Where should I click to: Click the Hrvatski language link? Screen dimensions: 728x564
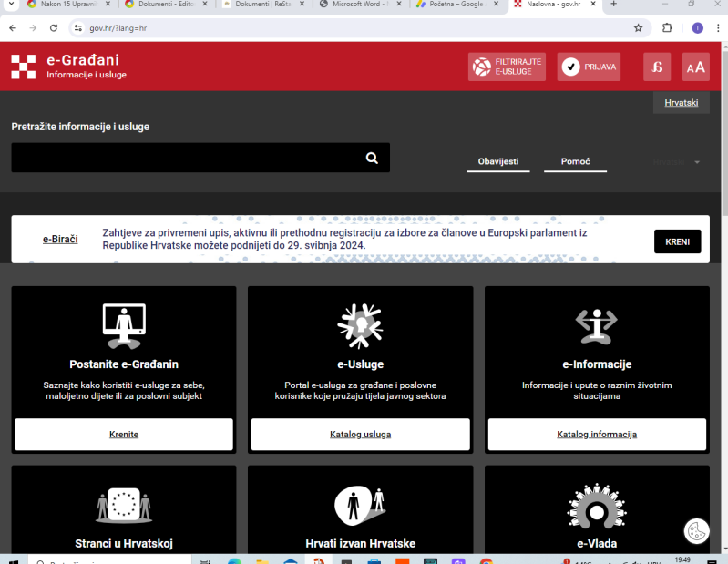pyautogui.click(x=682, y=103)
